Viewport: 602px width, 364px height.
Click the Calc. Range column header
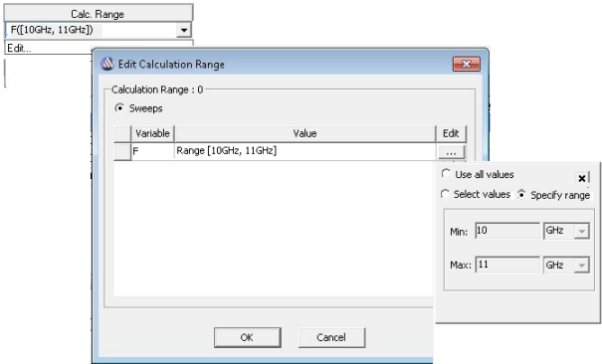(x=98, y=14)
